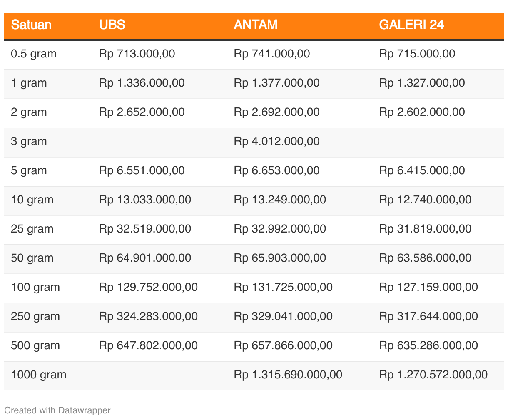Select UBS price Rp 2.652.000,00

[x=142, y=112]
